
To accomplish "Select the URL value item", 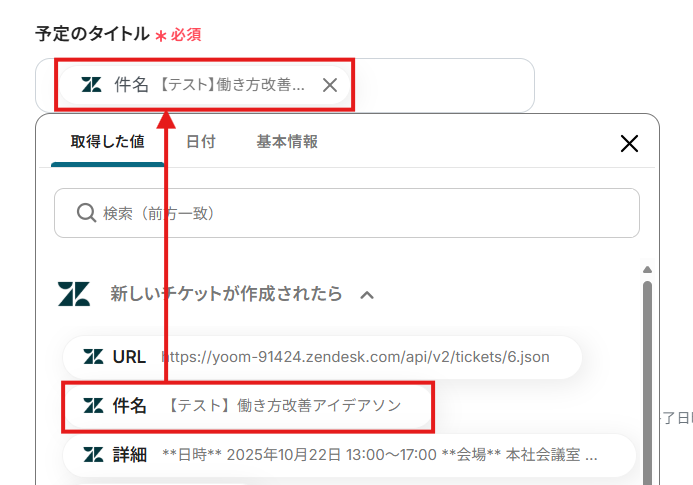I will (322, 357).
